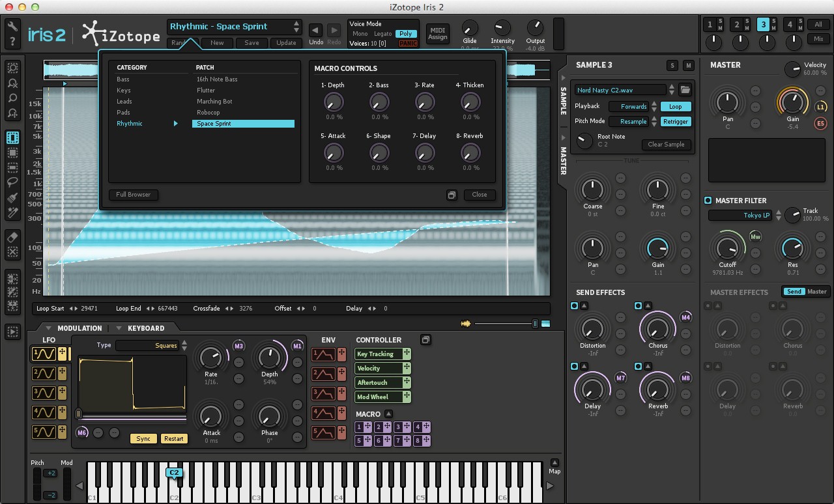Image resolution: width=834 pixels, height=504 pixels.
Task: Select the lasso selection tool
Action: (x=12, y=183)
